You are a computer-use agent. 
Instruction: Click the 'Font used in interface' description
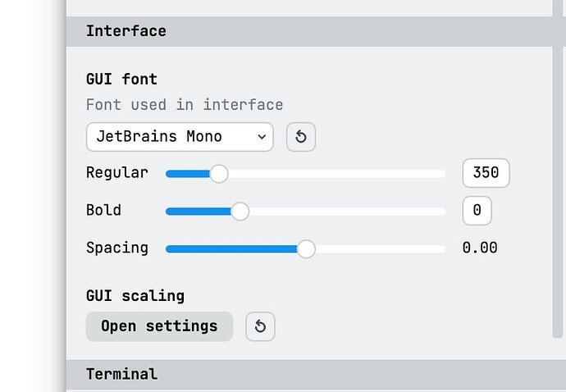[x=185, y=105]
